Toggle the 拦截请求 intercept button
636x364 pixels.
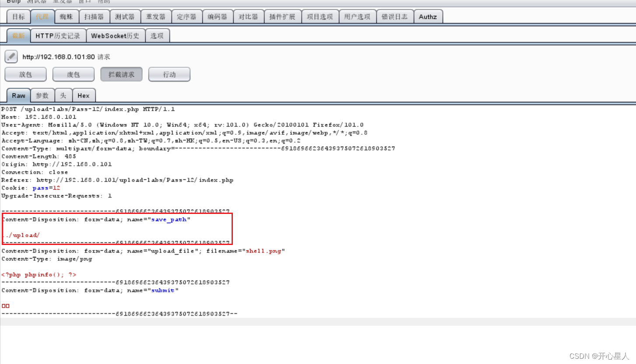coord(121,74)
